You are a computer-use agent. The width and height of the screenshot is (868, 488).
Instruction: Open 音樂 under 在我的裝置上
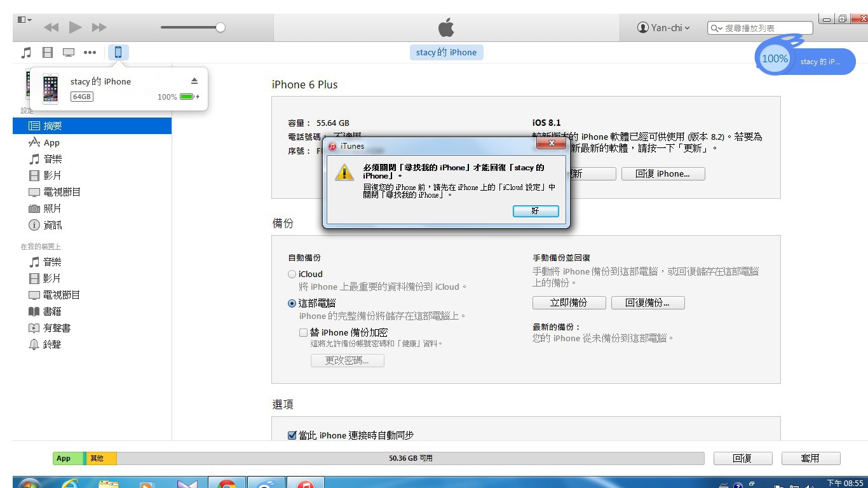tap(92, 262)
